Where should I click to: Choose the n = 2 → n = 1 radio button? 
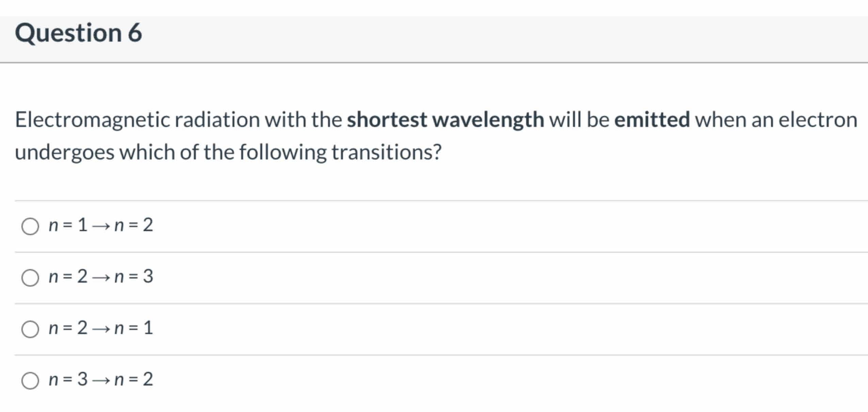point(30,329)
